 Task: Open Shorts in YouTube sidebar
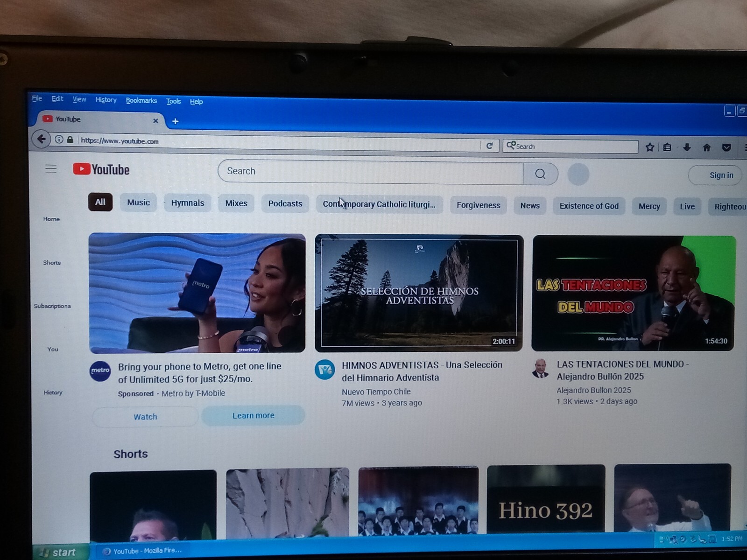tap(52, 262)
